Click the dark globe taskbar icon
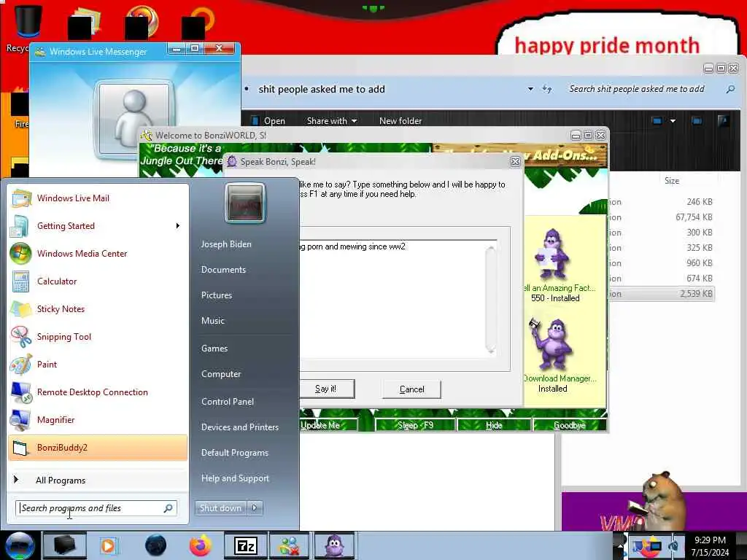747x560 pixels. [x=155, y=545]
